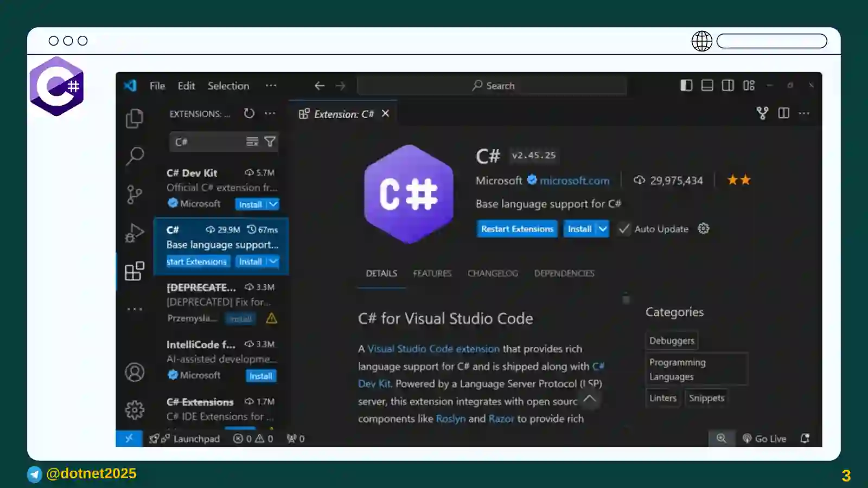Open the Explorer view in the activity bar
868x488 pixels.
click(x=135, y=119)
